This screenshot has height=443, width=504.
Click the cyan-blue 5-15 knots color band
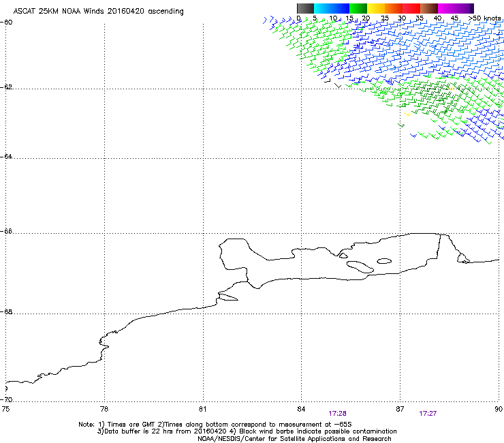pos(332,8)
